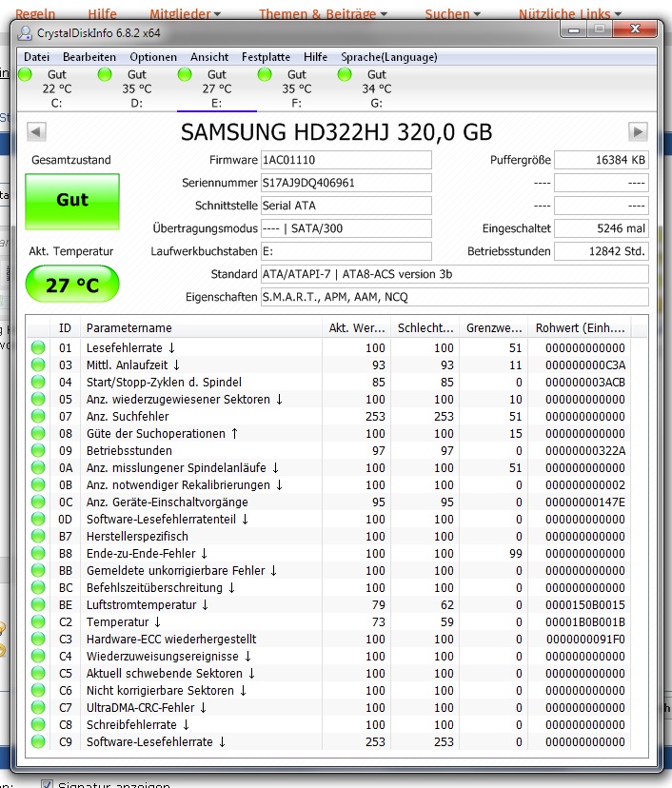Click status circle of Mittl. Anlaufzeit row
Viewport: 672px width, 788px height.
point(38,364)
